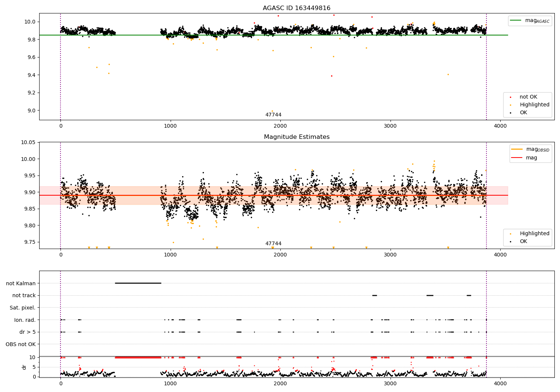Select the 'dr > 5' row label
This screenshot has width=560, height=392.
coord(28,332)
